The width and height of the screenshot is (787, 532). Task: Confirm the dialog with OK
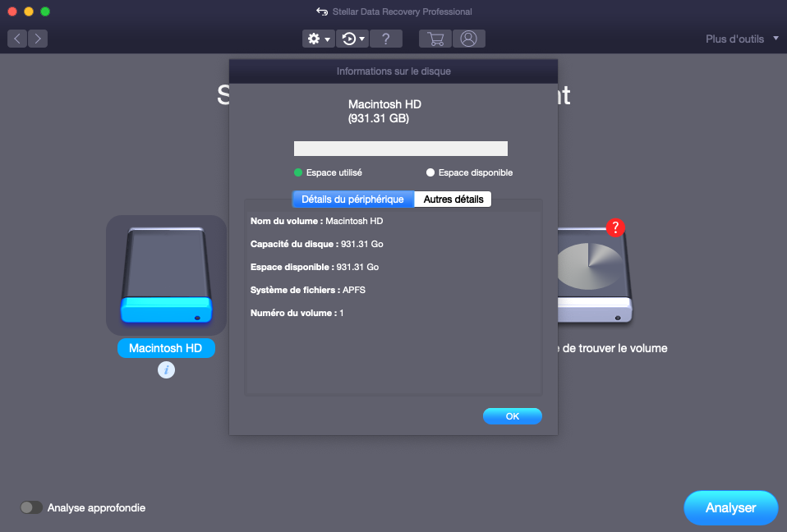click(513, 416)
